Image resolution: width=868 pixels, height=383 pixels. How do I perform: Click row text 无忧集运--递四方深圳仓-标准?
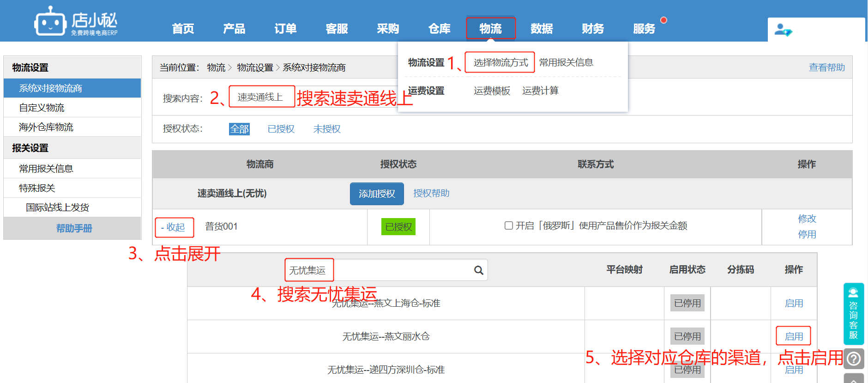[x=386, y=370]
